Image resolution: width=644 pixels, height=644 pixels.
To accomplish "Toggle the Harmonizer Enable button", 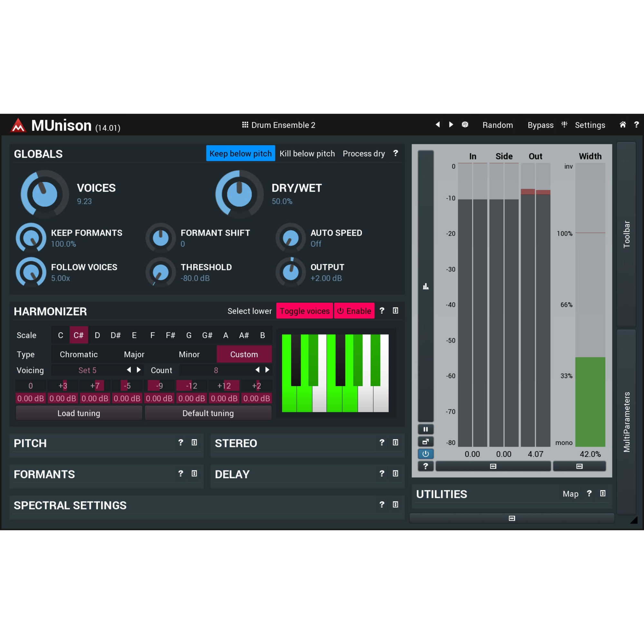I will coord(354,311).
